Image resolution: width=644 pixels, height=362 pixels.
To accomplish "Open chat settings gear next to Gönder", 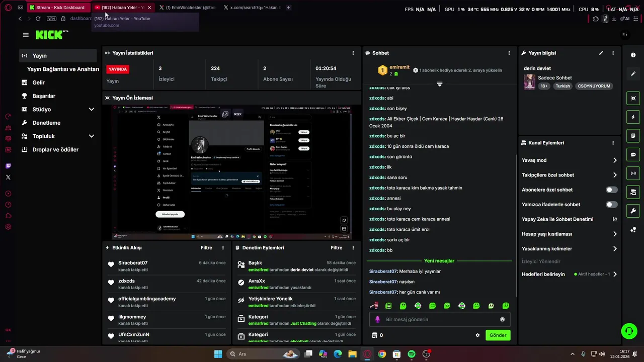I will click(x=477, y=335).
